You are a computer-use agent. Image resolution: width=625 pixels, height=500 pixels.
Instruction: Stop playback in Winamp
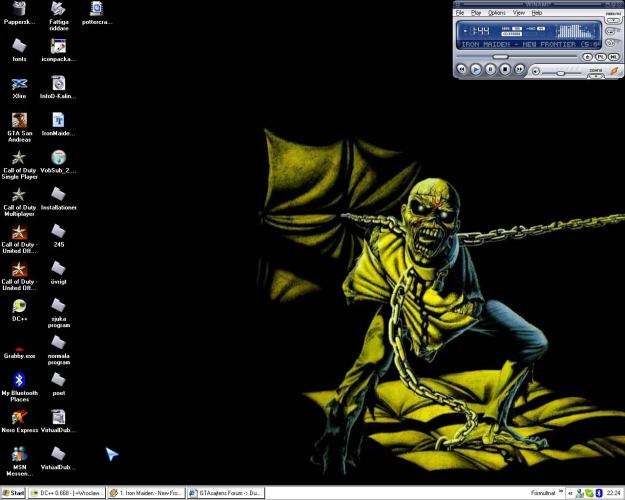505,69
